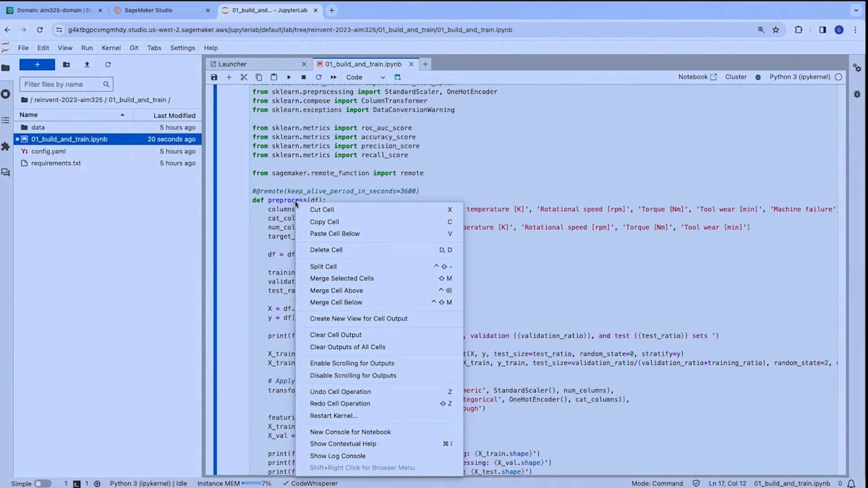
Task: Focus the Filter files by name field
Action: [66, 84]
